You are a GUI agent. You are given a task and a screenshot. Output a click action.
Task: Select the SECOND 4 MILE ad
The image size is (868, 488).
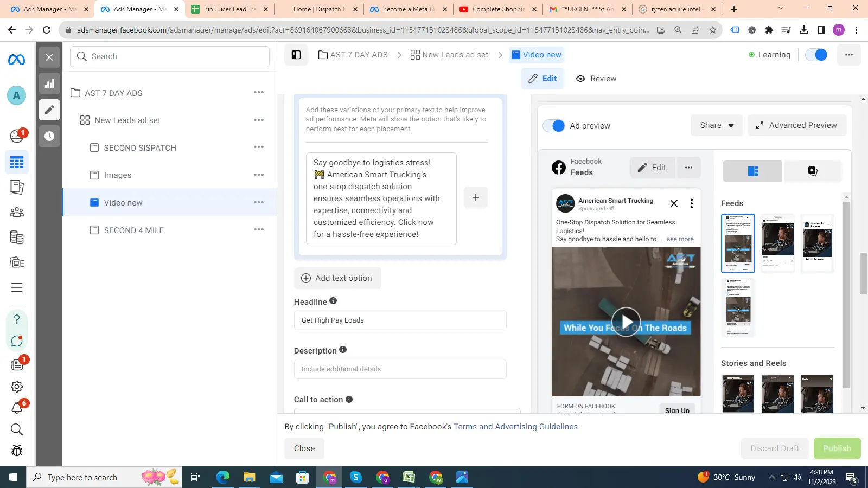(x=133, y=230)
